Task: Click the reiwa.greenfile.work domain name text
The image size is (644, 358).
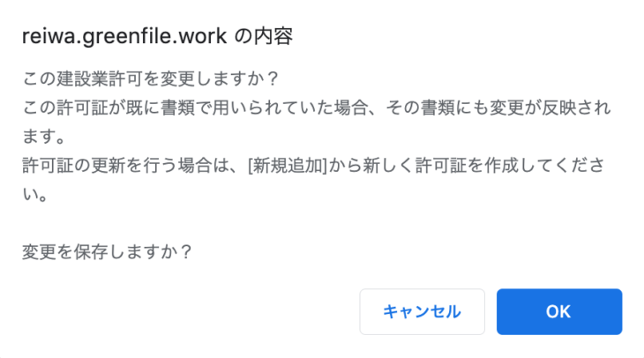Action: coord(124,37)
